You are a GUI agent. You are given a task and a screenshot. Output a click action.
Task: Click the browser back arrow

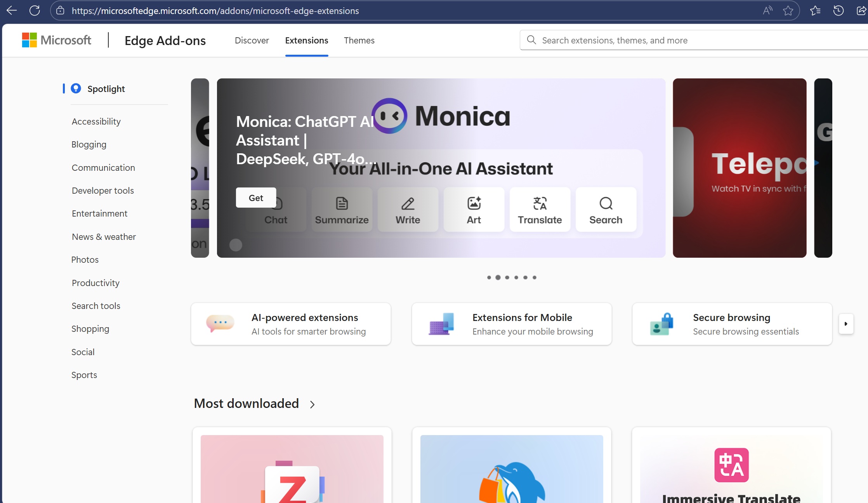pyautogui.click(x=12, y=10)
